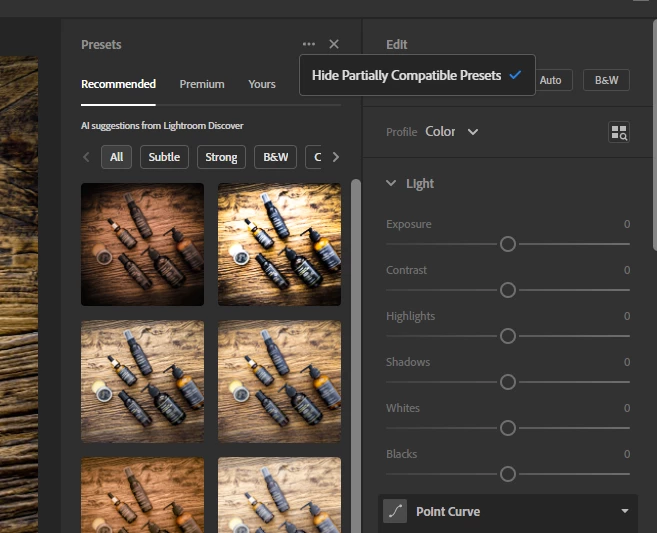Screen dimensions: 657x533
Task: Apply the third-row warm orange preset thumbnail
Action: [142, 495]
